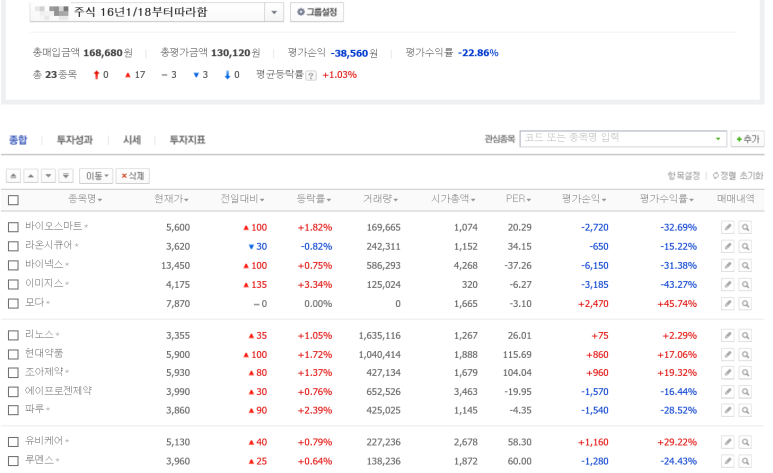This screenshot has height=473, width=773.
Task: Check the 리노스 row checkbox
Action: [x=13, y=335]
